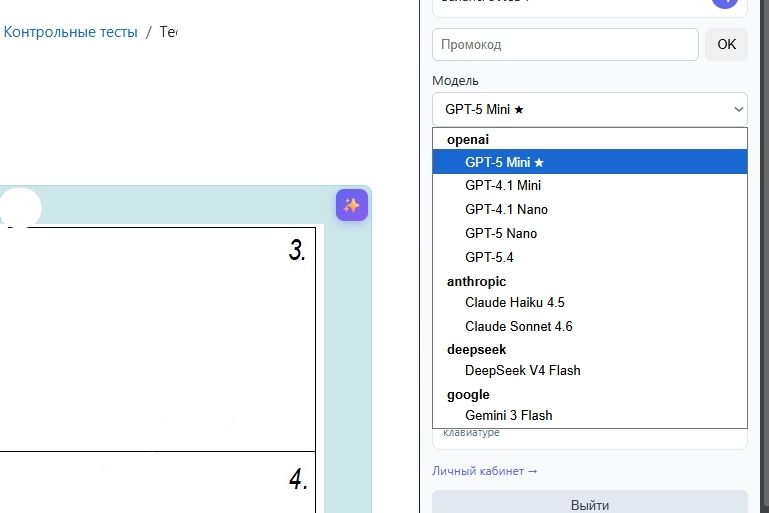This screenshot has height=513, width=769.
Task: Select GPT-5 Mini ★ in the list
Action: (x=590, y=162)
